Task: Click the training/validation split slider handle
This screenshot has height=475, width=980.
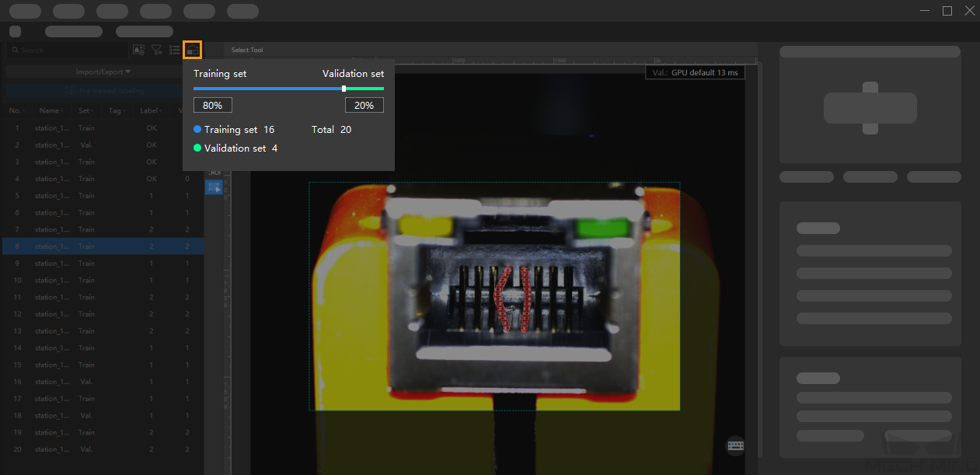Action: pos(344,89)
